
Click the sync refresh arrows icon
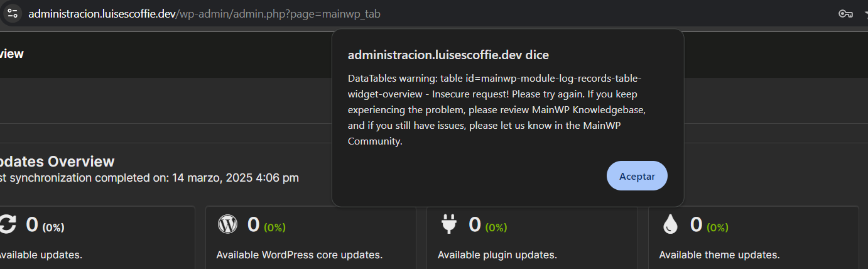pyautogui.click(x=7, y=224)
